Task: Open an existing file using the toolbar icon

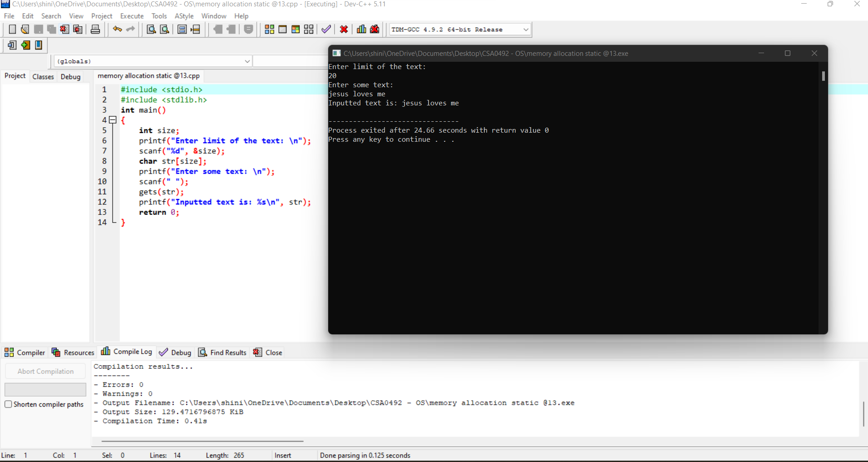Action: click(24, 29)
